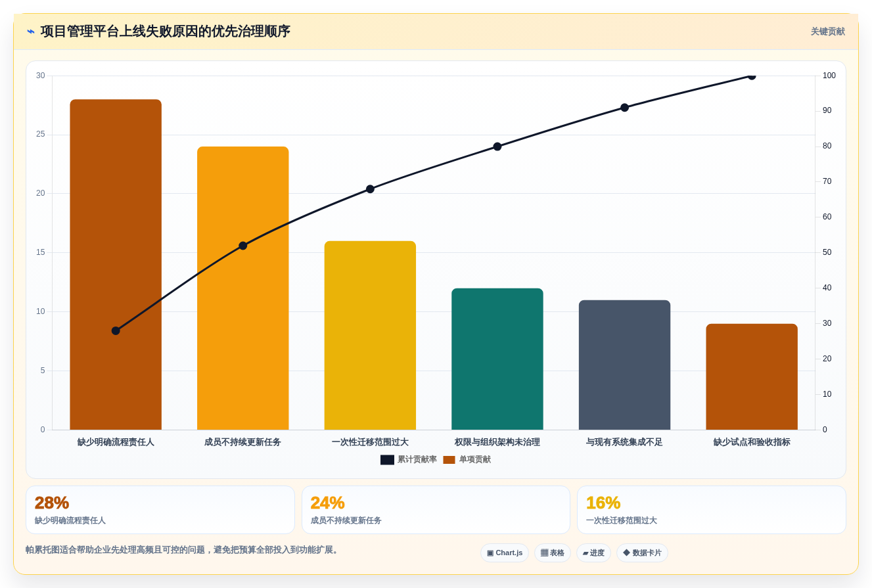Click the 单项贡献 legend text
This screenshot has height=588, width=872.
pos(474,460)
